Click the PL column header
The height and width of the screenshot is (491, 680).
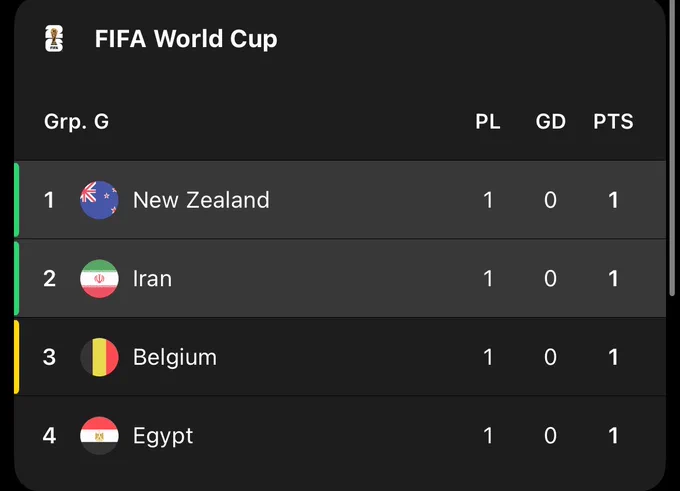coord(488,121)
